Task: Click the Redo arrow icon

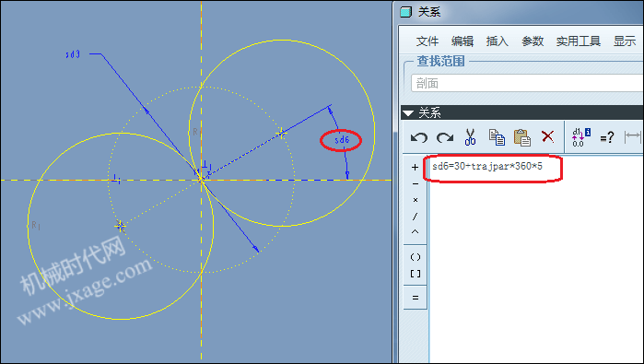Action: [x=445, y=137]
